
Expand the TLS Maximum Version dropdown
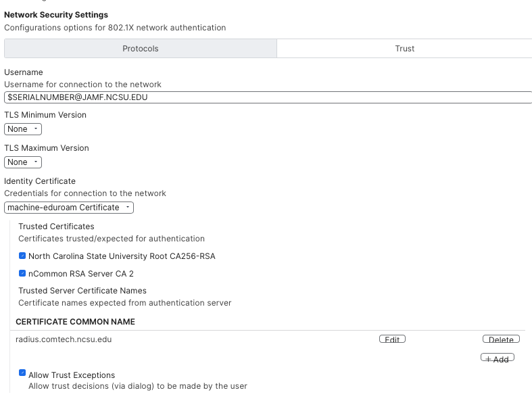tap(23, 162)
